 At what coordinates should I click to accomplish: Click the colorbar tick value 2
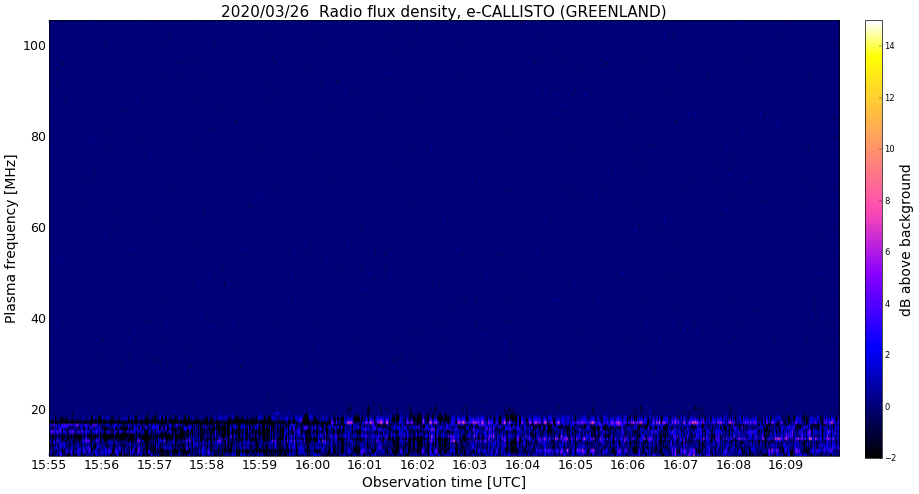[887, 355]
